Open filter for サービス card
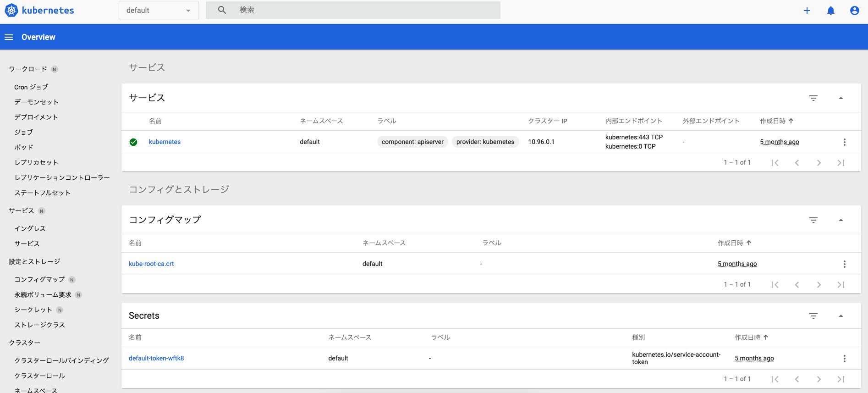Image resolution: width=868 pixels, height=393 pixels. tap(813, 98)
